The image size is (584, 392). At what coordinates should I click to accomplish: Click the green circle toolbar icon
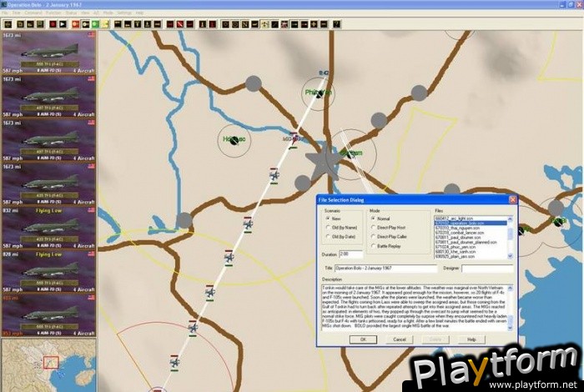[x=95, y=24]
